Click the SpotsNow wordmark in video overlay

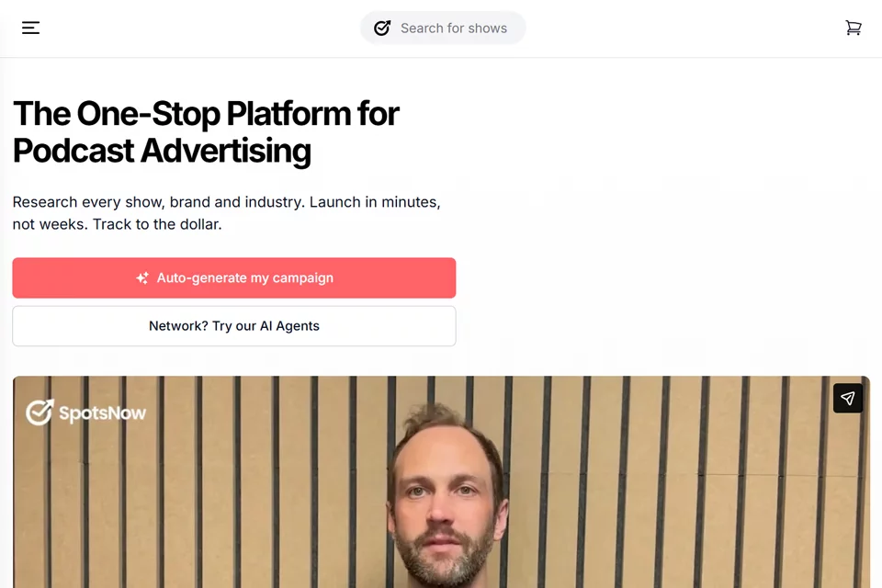102,413
